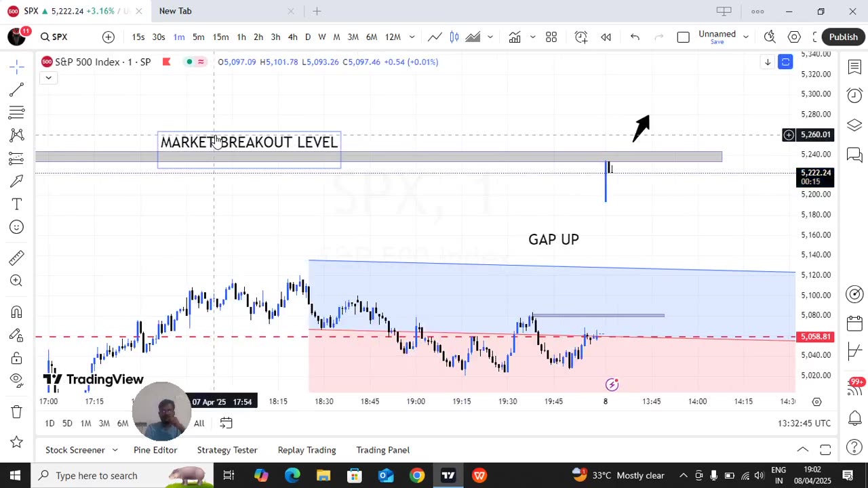Open favorites star in left toolbar
This screenshot has width=868, height=488.
point(17,442)
